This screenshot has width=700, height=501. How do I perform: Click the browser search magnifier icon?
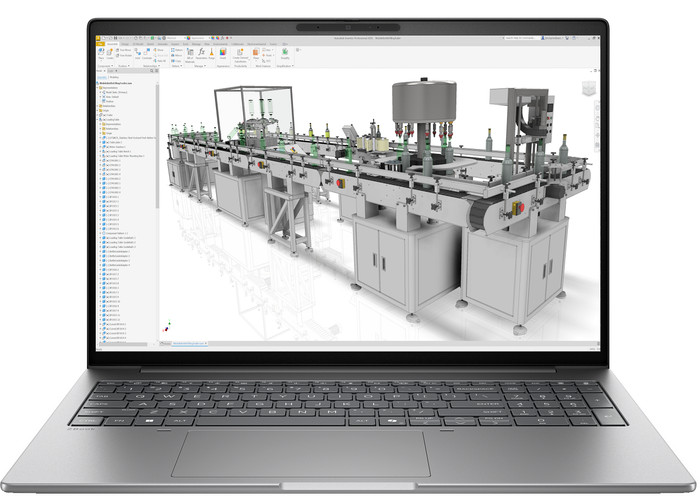pyautogui.click(x=151, y=71)
